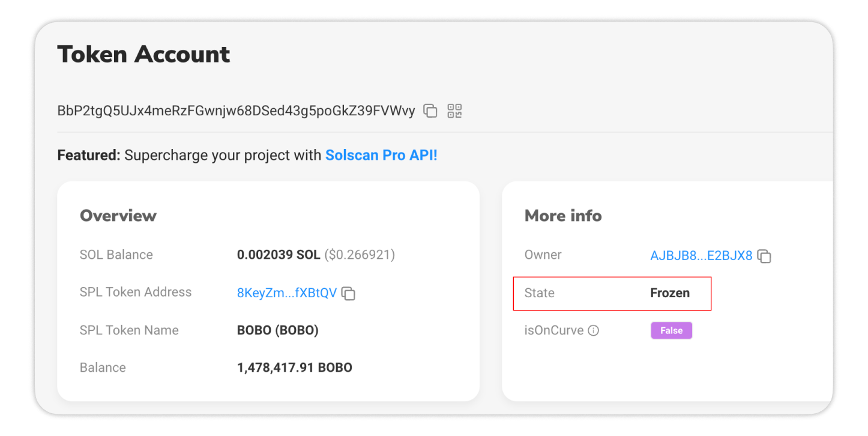Open SPL token address 8KeyZm...fXBtQV

point(287,293)
